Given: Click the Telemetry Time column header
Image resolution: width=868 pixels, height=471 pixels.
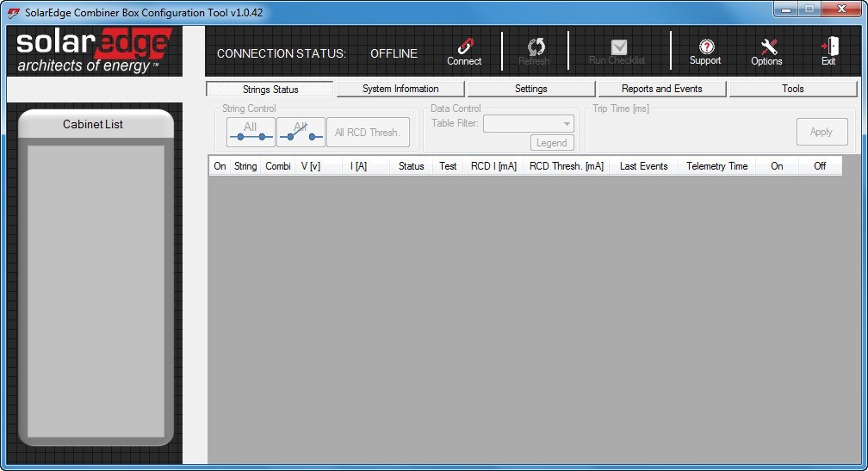Looking at the screenshot, I should click(716, 166).
